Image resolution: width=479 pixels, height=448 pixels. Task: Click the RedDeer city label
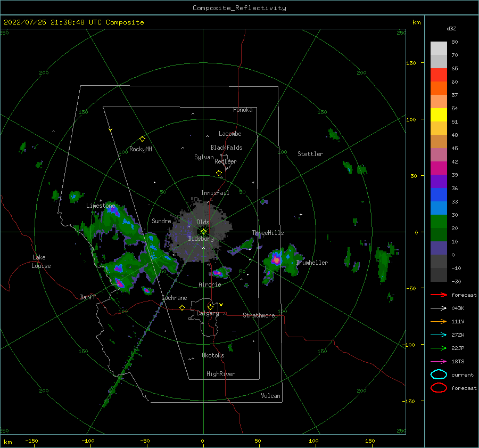[x=226, y=161]
